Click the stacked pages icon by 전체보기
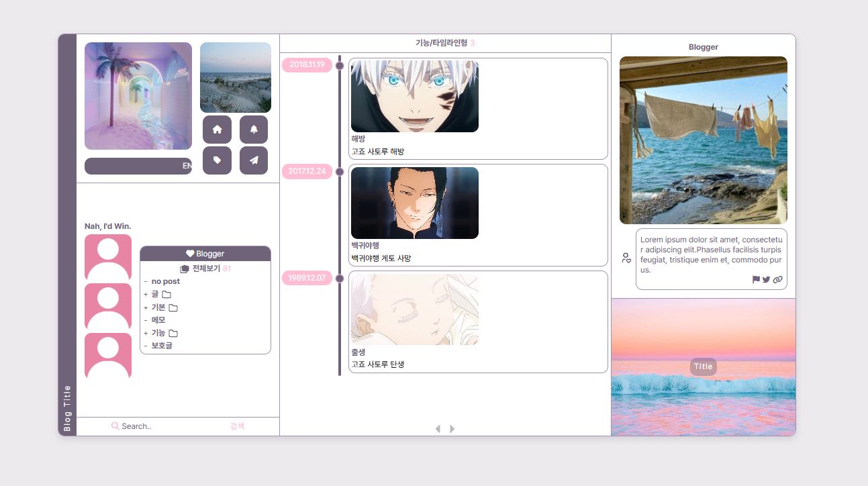 coord(185,269)
